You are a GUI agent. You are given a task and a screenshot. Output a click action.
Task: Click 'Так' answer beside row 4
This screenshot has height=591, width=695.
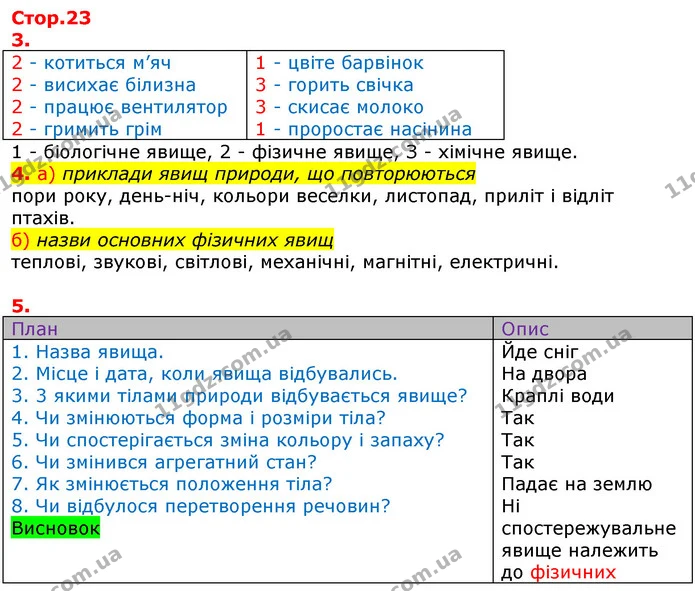click(518, 418)
